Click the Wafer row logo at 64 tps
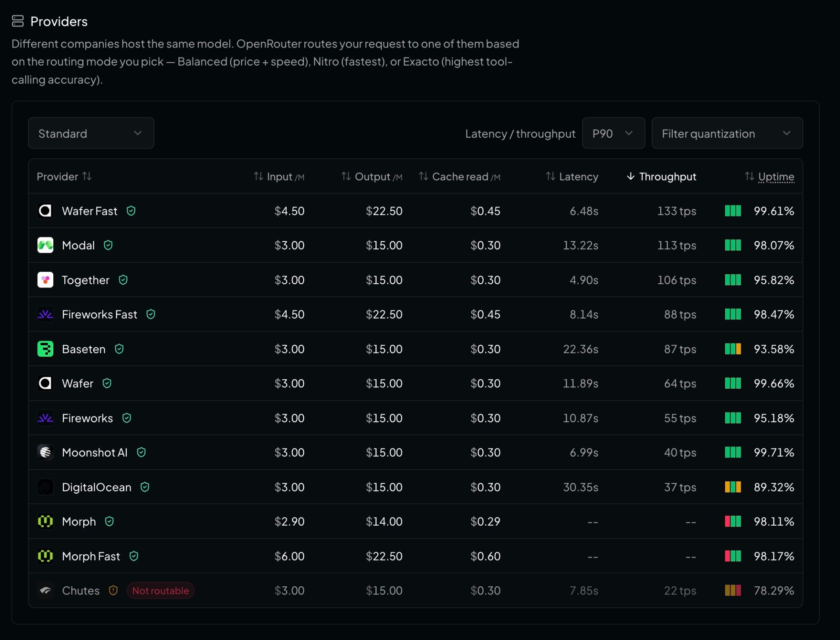This screenshot has height=640, width=840. click(x=45, y=383)
